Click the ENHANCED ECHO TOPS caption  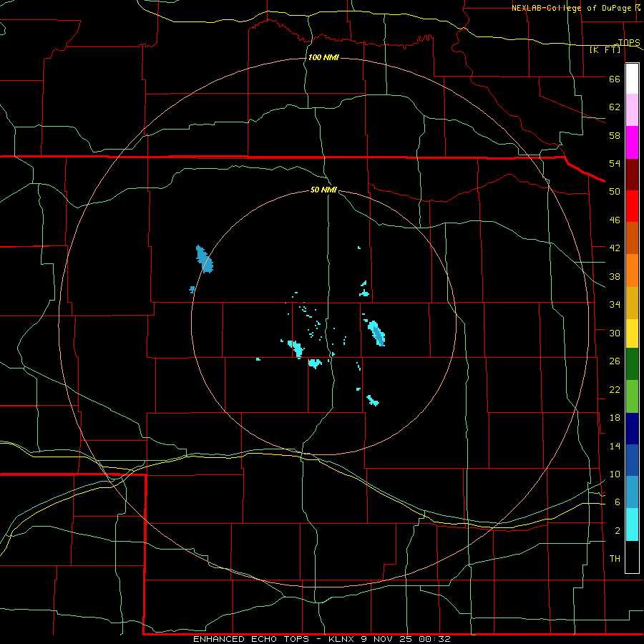coord(253,639)
